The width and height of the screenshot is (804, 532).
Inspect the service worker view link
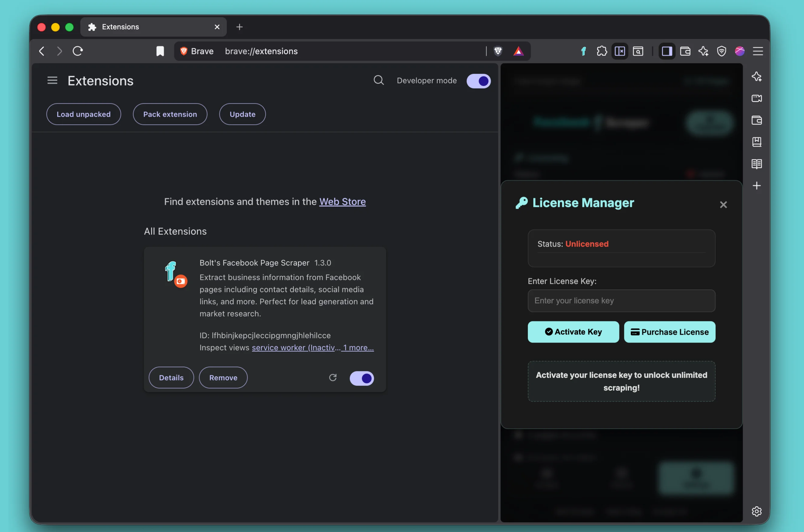(296, 347)
